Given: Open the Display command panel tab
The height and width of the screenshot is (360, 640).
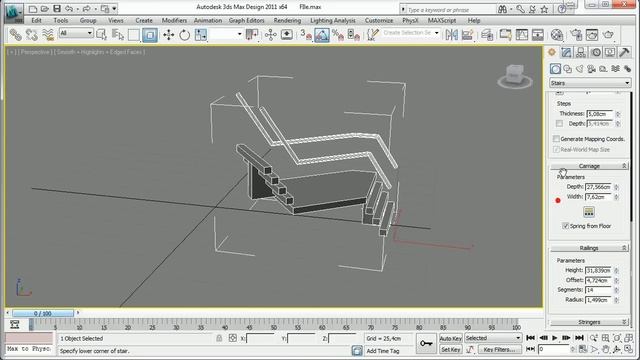Looking at the screenshot, I should click(x=610, y=52).
